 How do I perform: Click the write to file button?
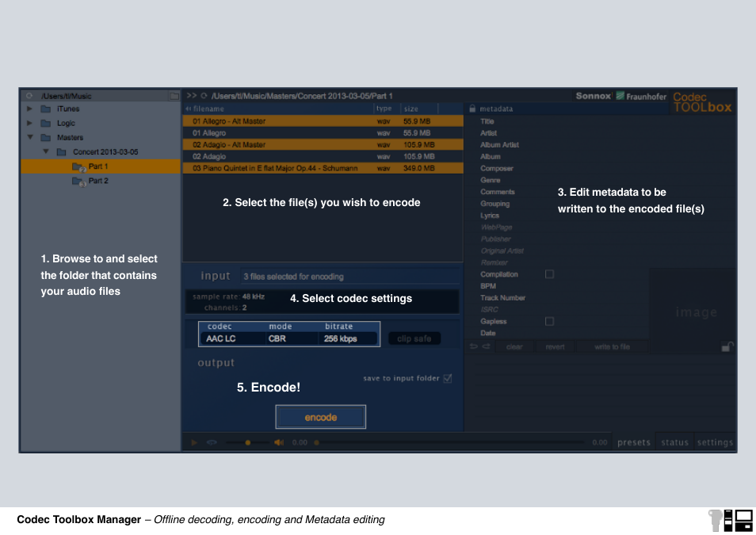pyautogui.click(x=612, y=346)
